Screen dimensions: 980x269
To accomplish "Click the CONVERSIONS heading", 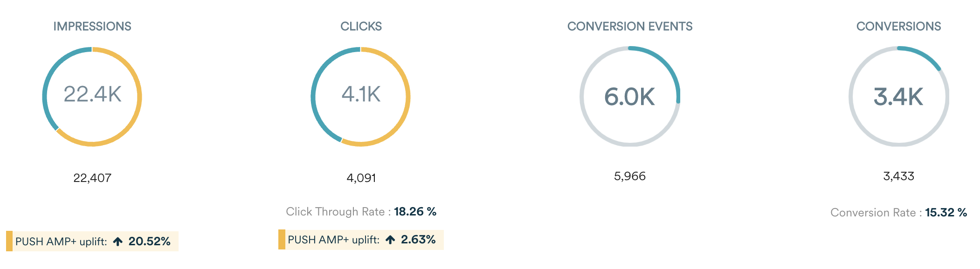I will click(x=898, y=27).
